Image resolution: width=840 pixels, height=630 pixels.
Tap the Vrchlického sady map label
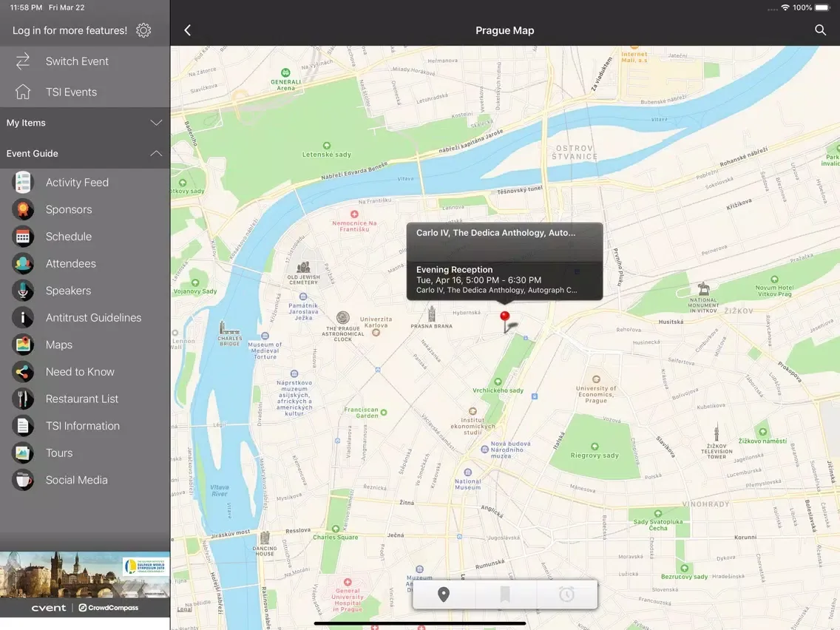(498, 390)
